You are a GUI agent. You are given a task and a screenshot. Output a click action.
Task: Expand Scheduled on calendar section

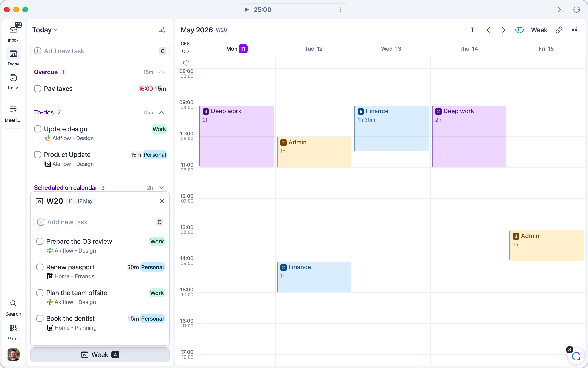(x=161, y=188)
